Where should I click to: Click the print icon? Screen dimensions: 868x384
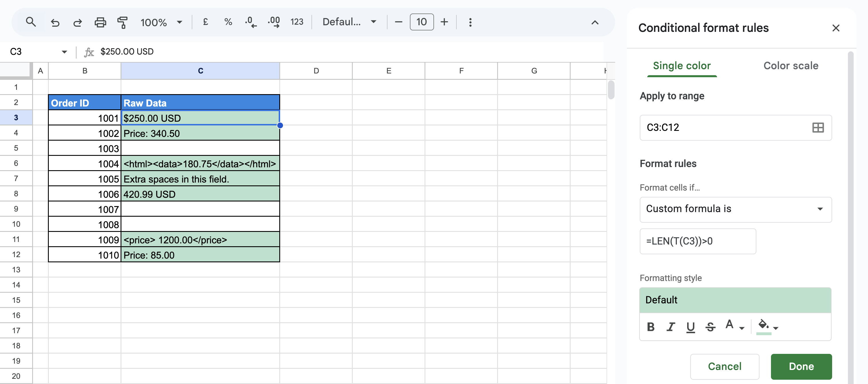[x=100, y=22]
